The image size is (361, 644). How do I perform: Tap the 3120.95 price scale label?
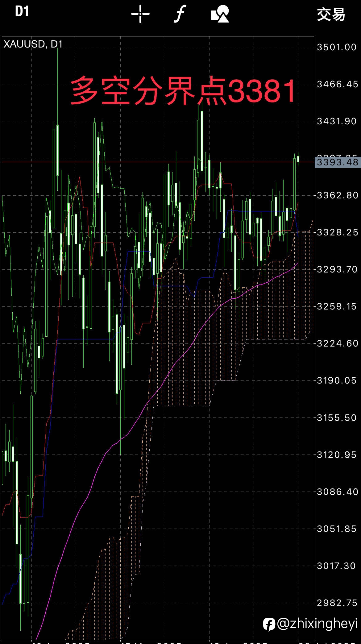point(337,455)
